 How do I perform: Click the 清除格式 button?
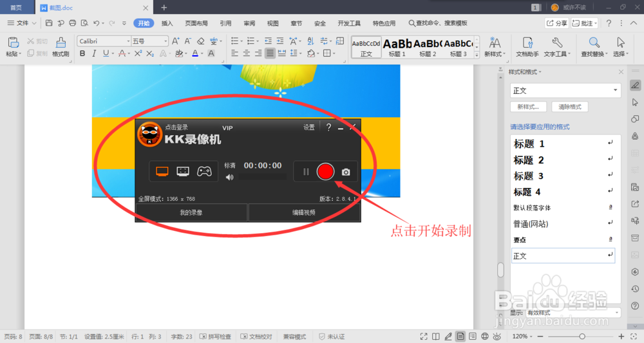click(x=570, y=107)
